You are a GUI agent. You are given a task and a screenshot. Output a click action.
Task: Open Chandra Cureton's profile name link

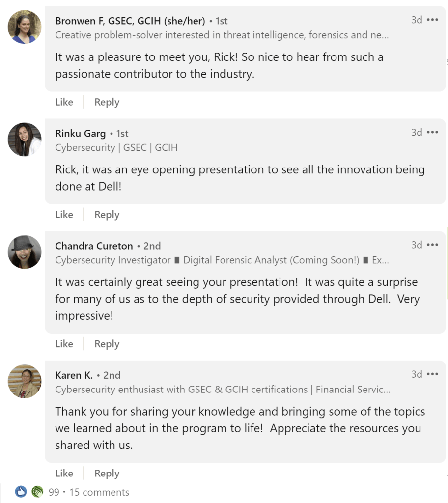(94, 246)
